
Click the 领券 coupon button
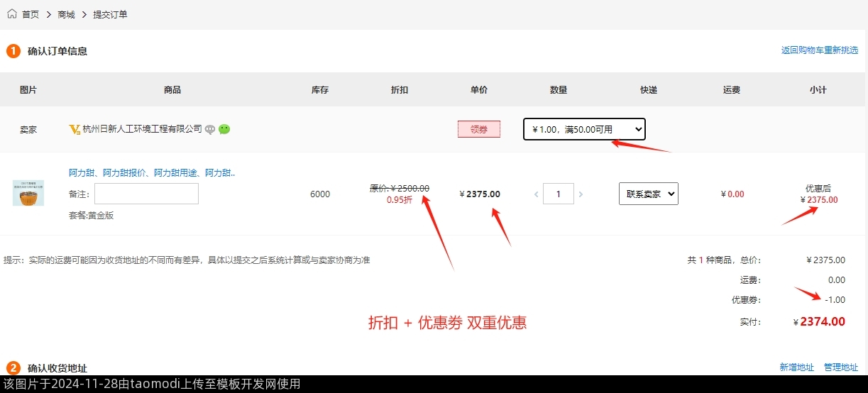(x=479, y=129)
